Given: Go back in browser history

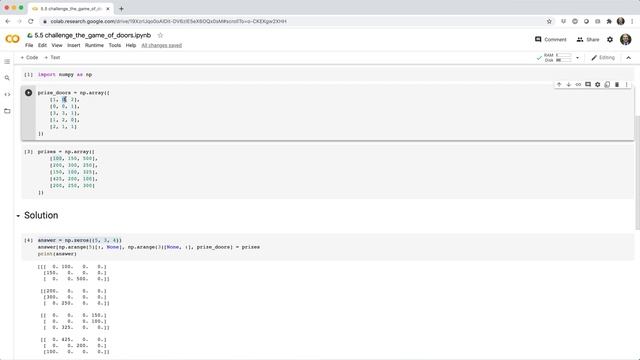Looking at the screenshot, I should [x=8, y=21].
